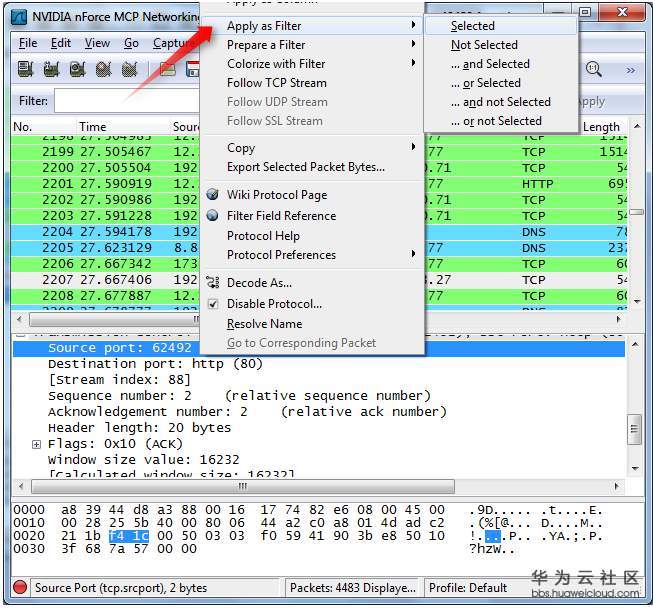Viewport: 653px width, 608px height.
Task: Expand the Protocol Preferences submenu
Action: click(x=312, y=255)
